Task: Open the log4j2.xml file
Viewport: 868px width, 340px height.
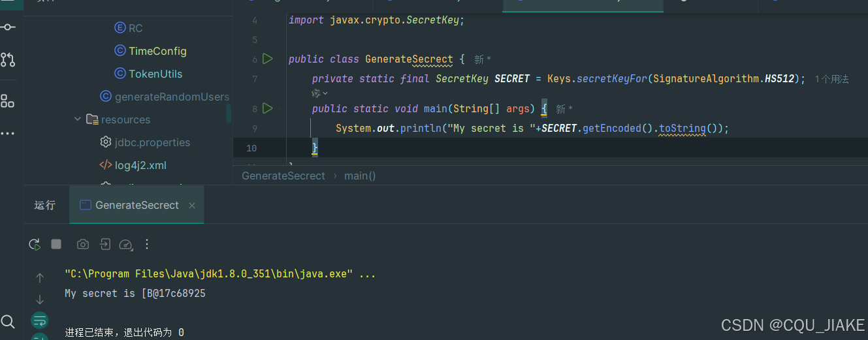Action: click(140, 165)
